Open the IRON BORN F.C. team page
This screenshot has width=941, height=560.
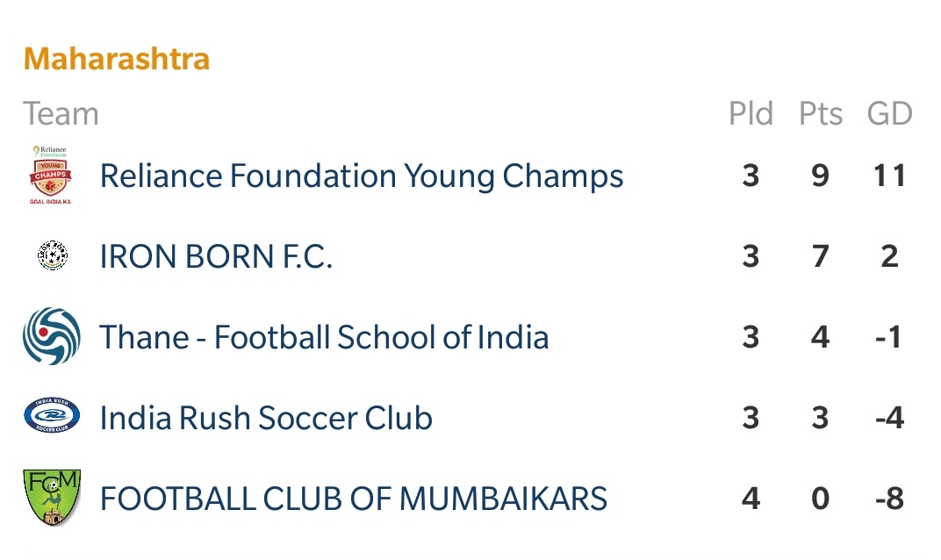click(216, 257)
